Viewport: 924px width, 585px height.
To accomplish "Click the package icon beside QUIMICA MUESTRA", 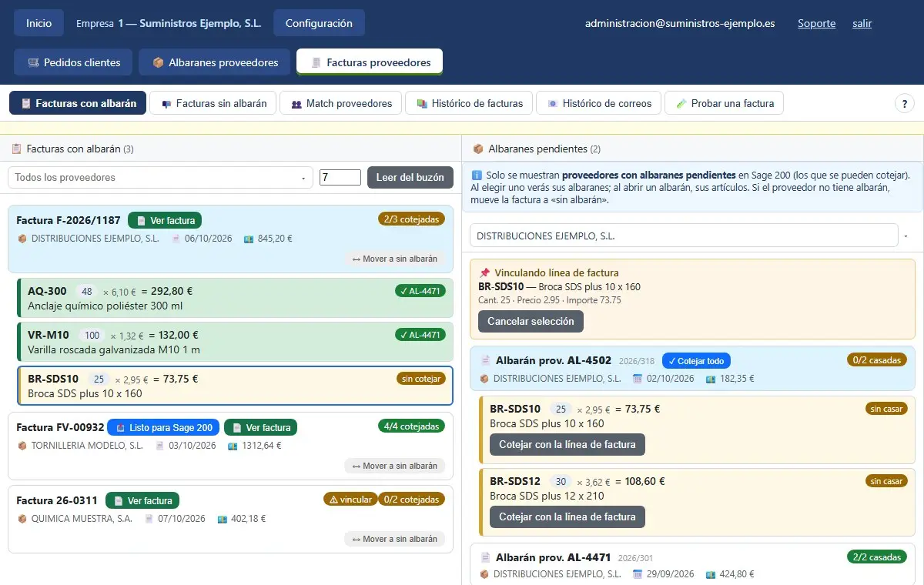I will point(22,519).
